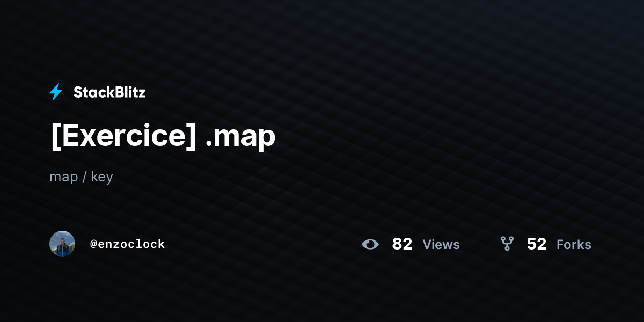Click the fork icon beside 52 Forks
644x322 pixels.
tap(507, 244)
